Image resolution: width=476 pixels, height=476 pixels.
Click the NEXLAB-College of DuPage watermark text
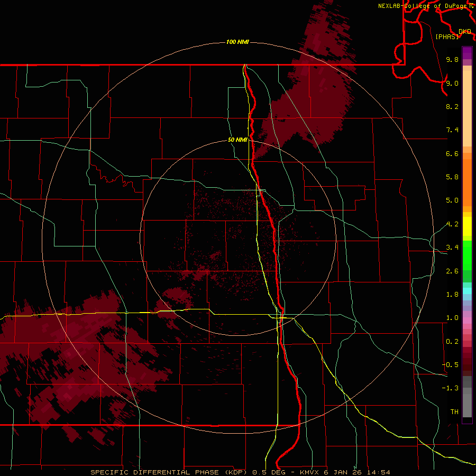[423, 6]
